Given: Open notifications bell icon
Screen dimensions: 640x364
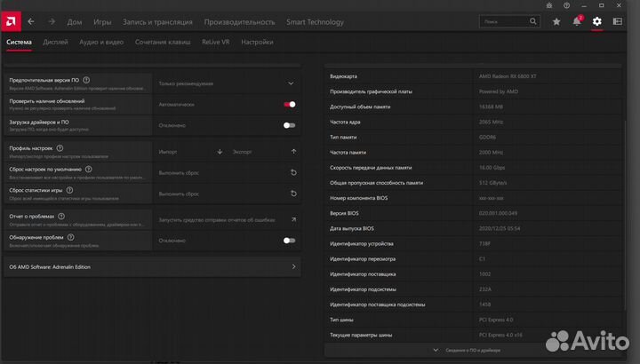Looking at the screenshot, I should tap(577, 20).
